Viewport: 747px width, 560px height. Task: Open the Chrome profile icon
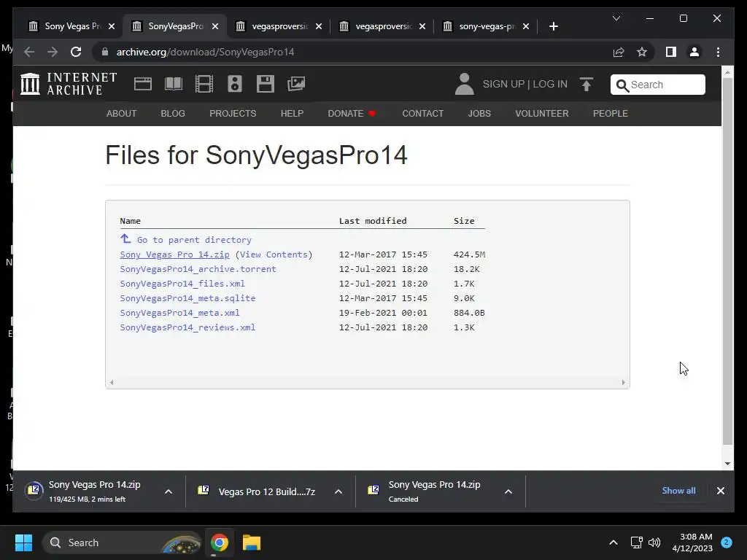(694, 52)
